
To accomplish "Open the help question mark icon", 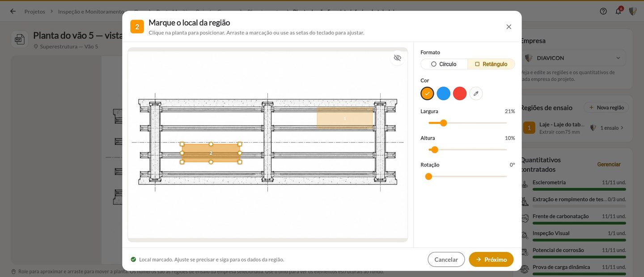I will point(603,11).
